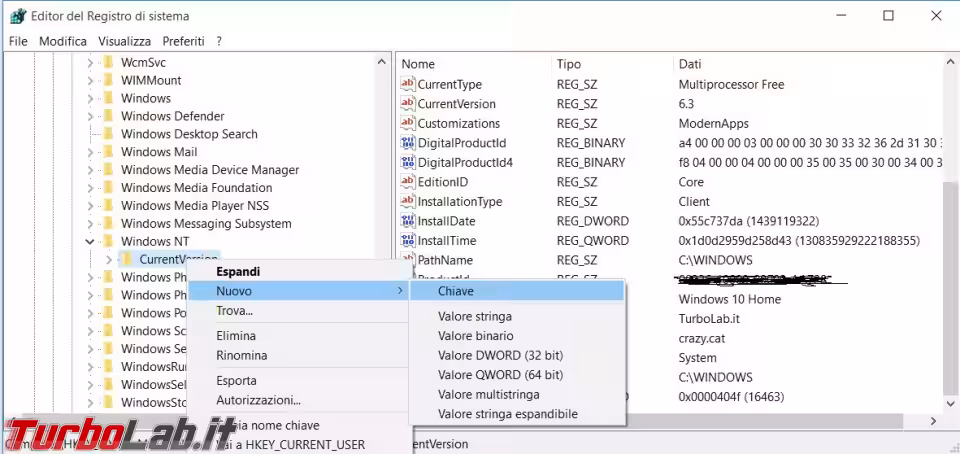This screenshot has width=960, height=454.
Task: Expand the CurrentVersion subkey arrow
Action: tap(108, 259)
